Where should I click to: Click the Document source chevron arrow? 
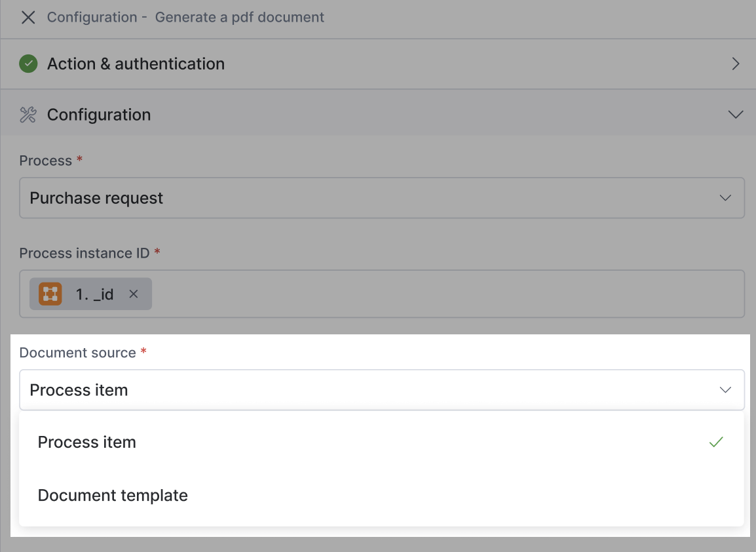(x=725, y=390)
